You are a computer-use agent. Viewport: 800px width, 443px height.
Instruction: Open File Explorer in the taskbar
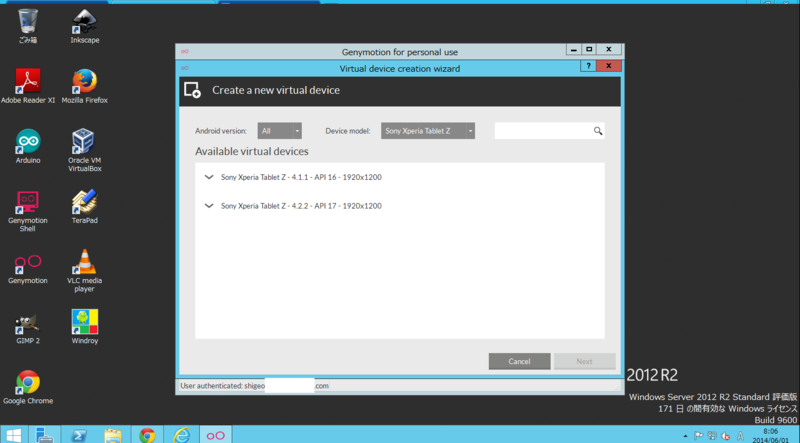click(x=113, y=435)
